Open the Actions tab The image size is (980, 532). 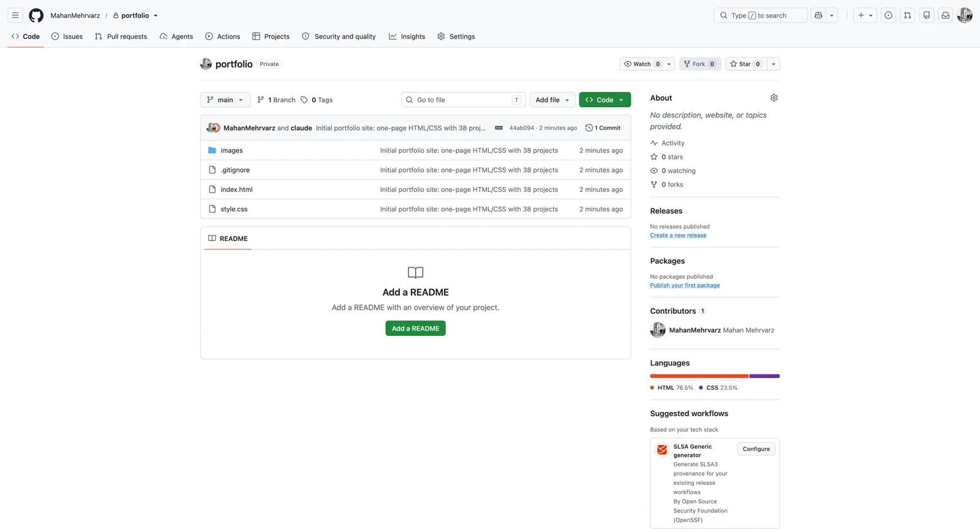click(x=222, y=37)
